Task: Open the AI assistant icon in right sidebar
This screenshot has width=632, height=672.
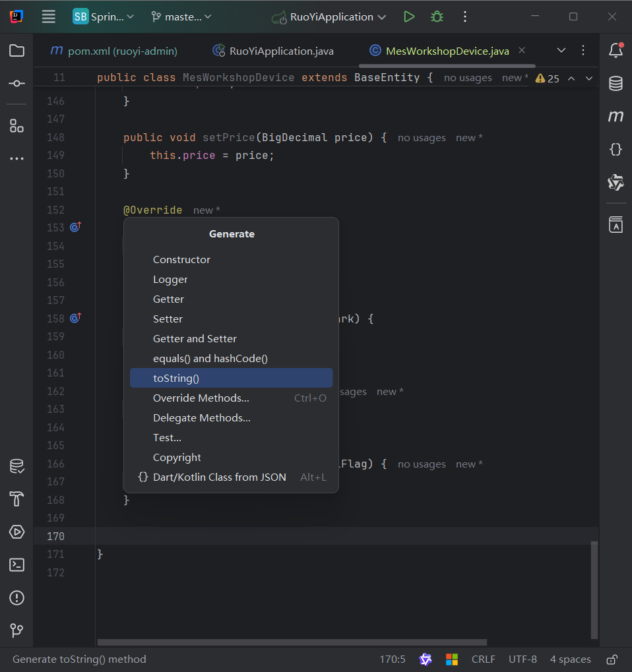Action: point(616,182)
